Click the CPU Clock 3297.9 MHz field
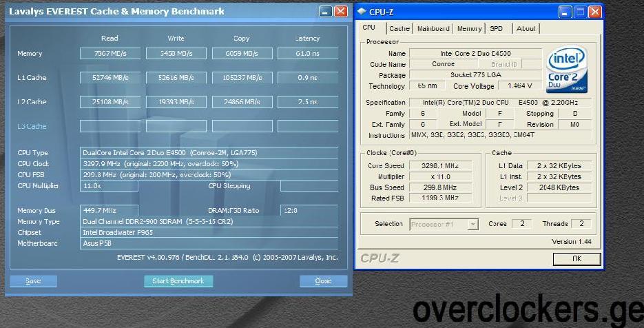 (x=209, y=163)
